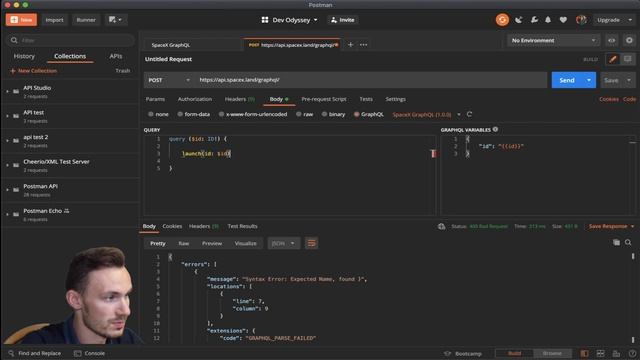Click the Send button
This screenshot has width=640, height=360.
tap(567, 80)
